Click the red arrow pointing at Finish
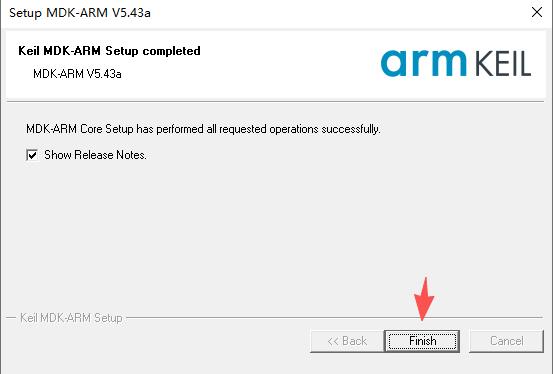Screen dimensions: 553x374 [x=424, y=299]
